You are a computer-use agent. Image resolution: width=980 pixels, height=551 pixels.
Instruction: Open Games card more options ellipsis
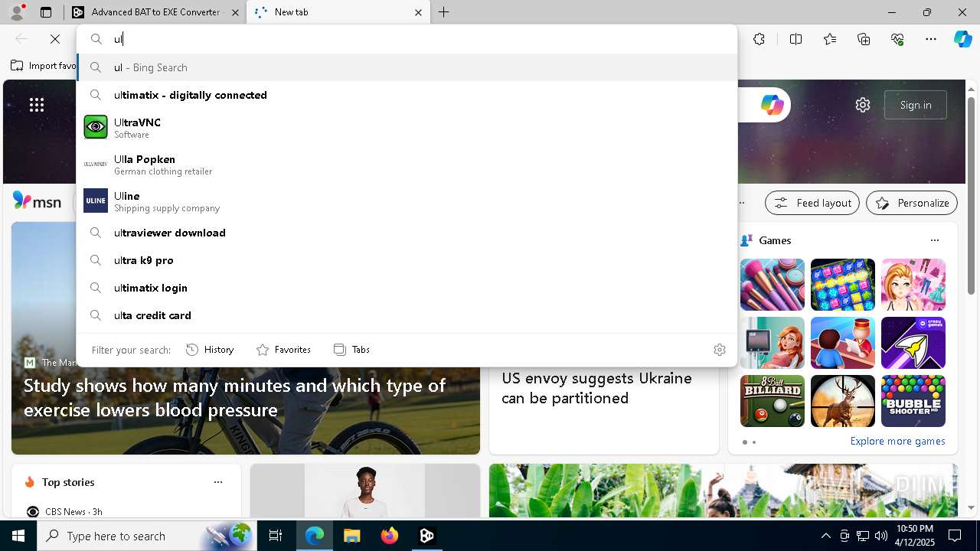pos(934,240)
